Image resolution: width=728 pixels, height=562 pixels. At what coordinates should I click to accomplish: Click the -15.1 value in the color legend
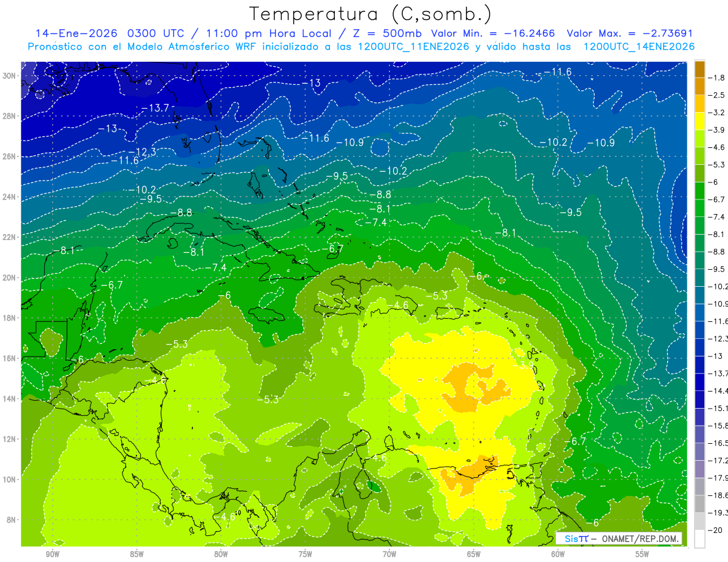point(718,408)
